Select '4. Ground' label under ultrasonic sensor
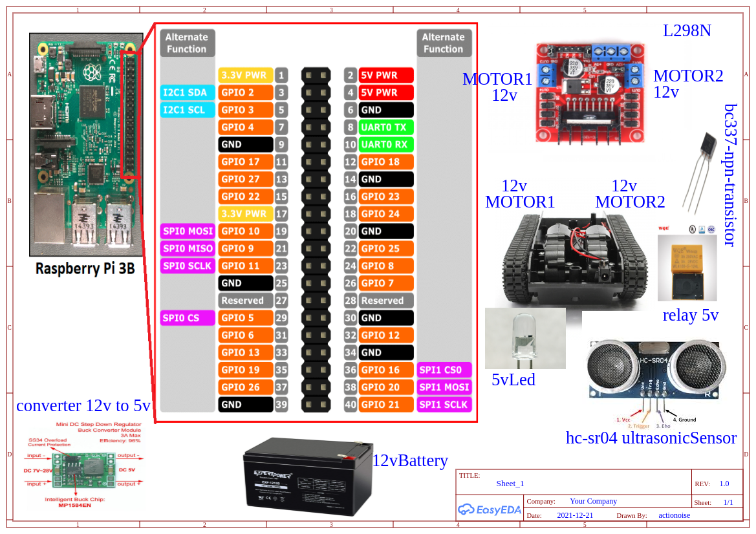The width and height of the screenshot is (756, 534). click(x=684, y=420)
